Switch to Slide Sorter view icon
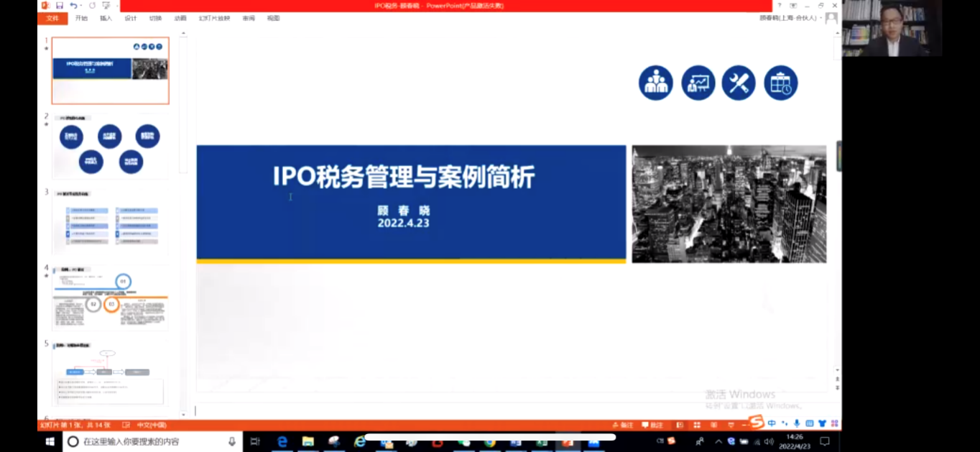 point(698,424)
